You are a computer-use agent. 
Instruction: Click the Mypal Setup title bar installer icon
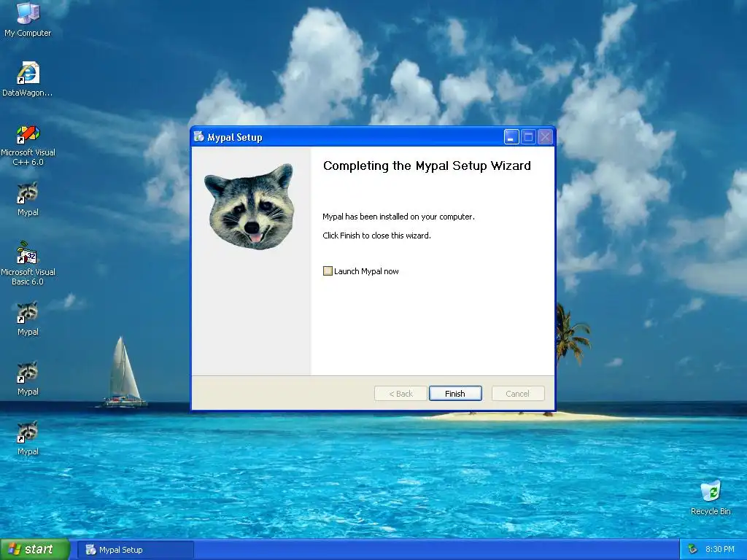tap(198, 137)
